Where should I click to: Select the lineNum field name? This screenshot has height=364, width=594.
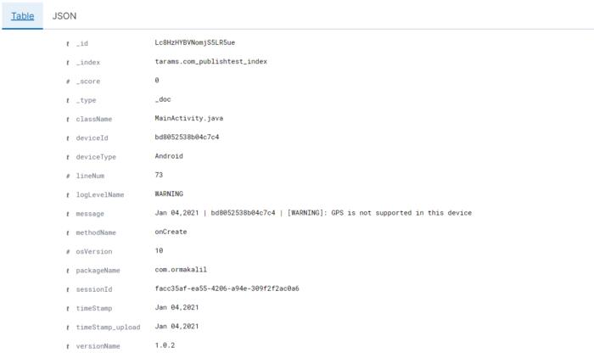tap(90, 176)
